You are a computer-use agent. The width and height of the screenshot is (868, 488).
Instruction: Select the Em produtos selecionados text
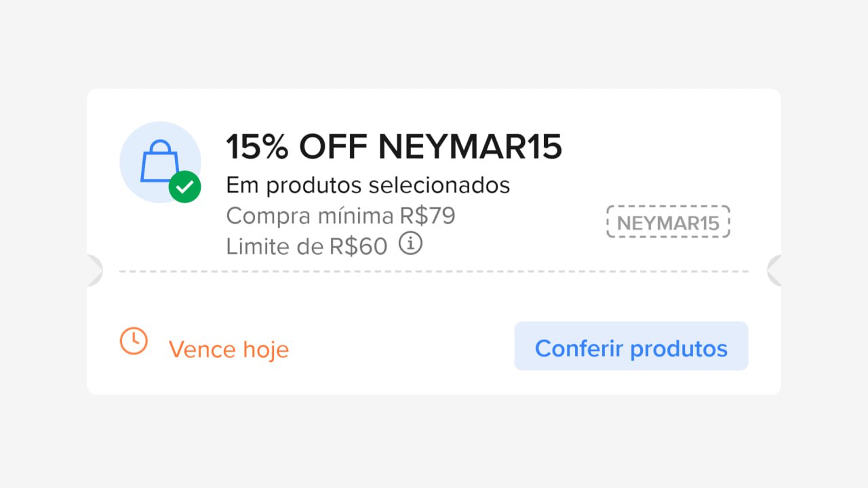(368, 185)
